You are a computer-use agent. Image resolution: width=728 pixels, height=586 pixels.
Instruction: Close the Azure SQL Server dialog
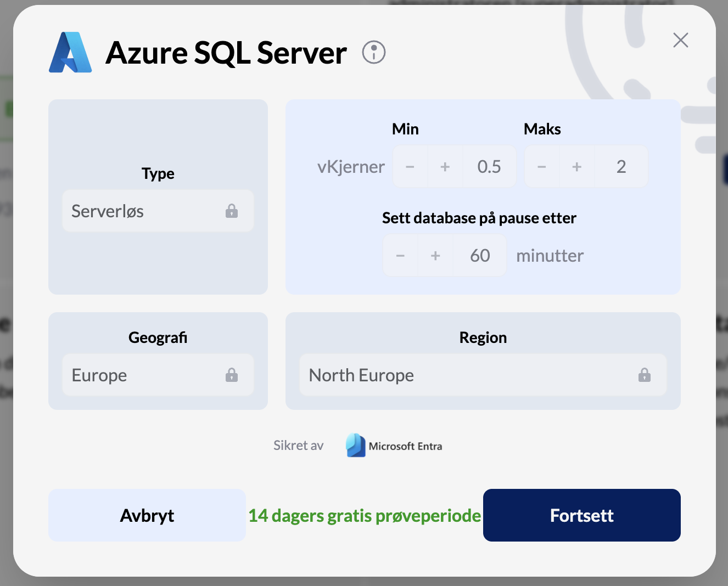coord(681,40)
